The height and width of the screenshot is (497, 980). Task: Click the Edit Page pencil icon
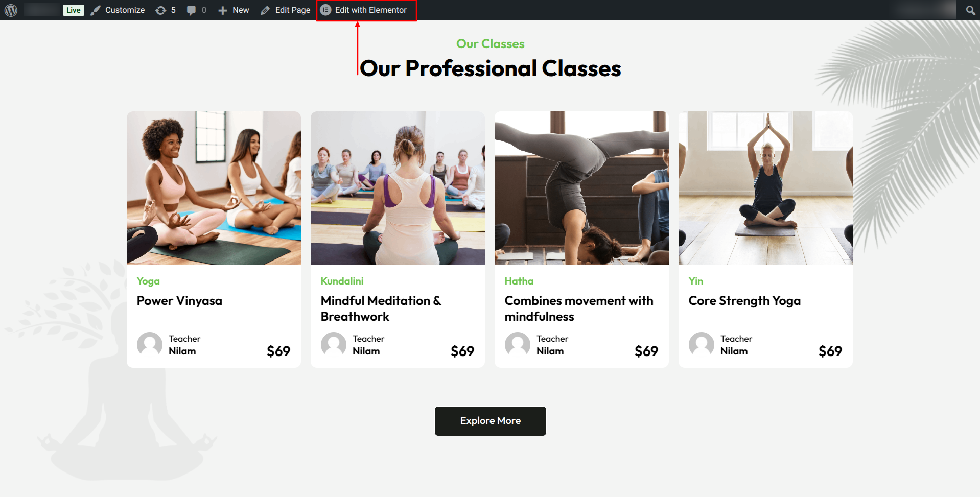265,10
